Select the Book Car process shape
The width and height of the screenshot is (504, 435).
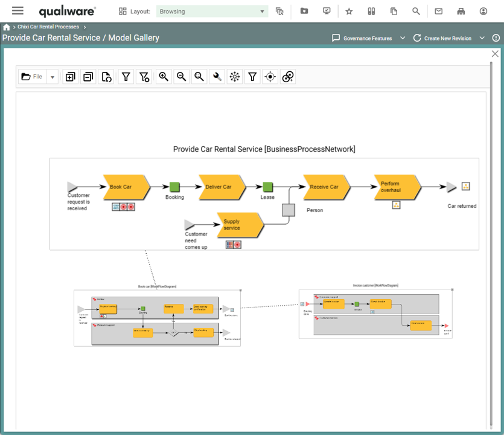coord(126,187)
